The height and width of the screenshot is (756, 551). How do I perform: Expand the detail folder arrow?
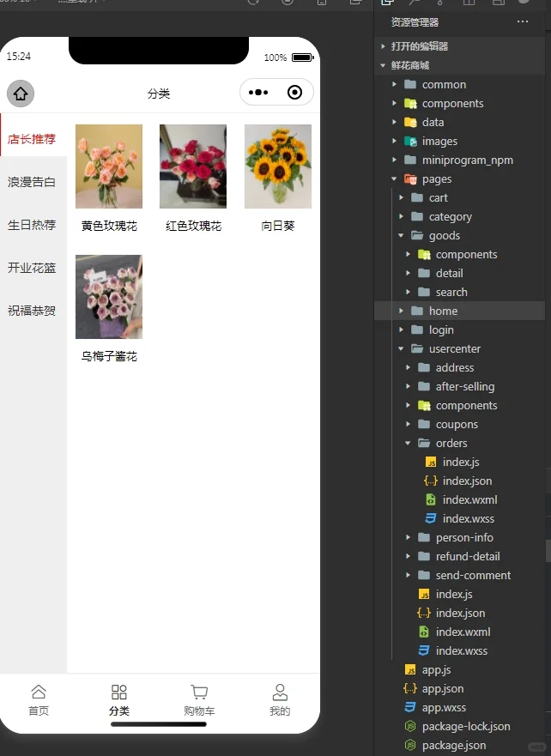(x=408, y=273)
